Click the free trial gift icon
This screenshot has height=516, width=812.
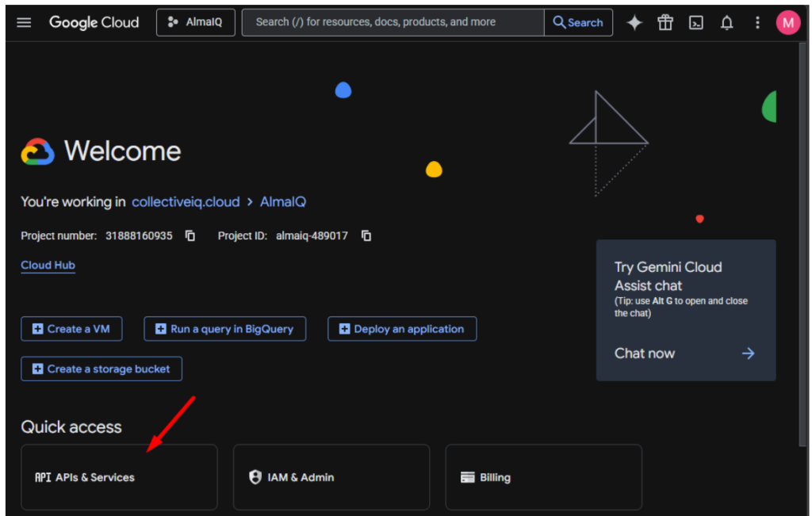pyautogui.click(x=665, y=22)
